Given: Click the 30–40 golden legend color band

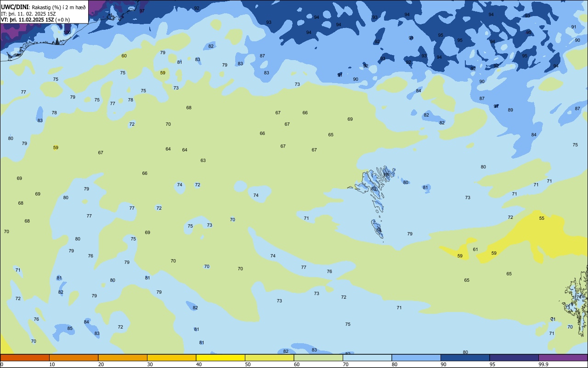Looking at the screenshot, I should coord(171,357).
